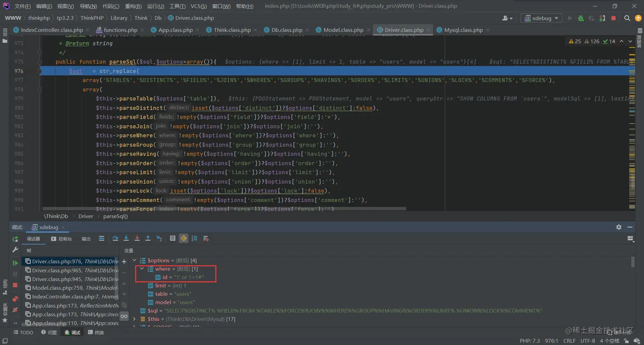
Task: Resume program with the green play icon
Action: (15, 263)
